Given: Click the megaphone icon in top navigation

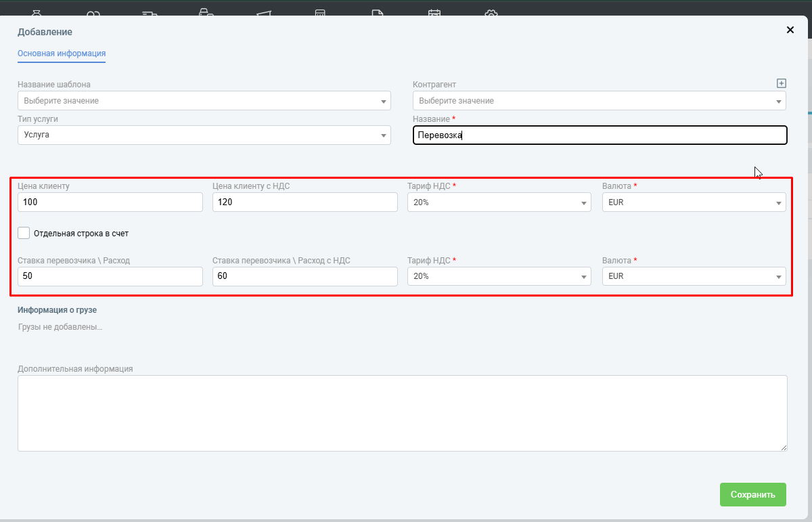Looking at the screenshot, I should click(264, 13).
